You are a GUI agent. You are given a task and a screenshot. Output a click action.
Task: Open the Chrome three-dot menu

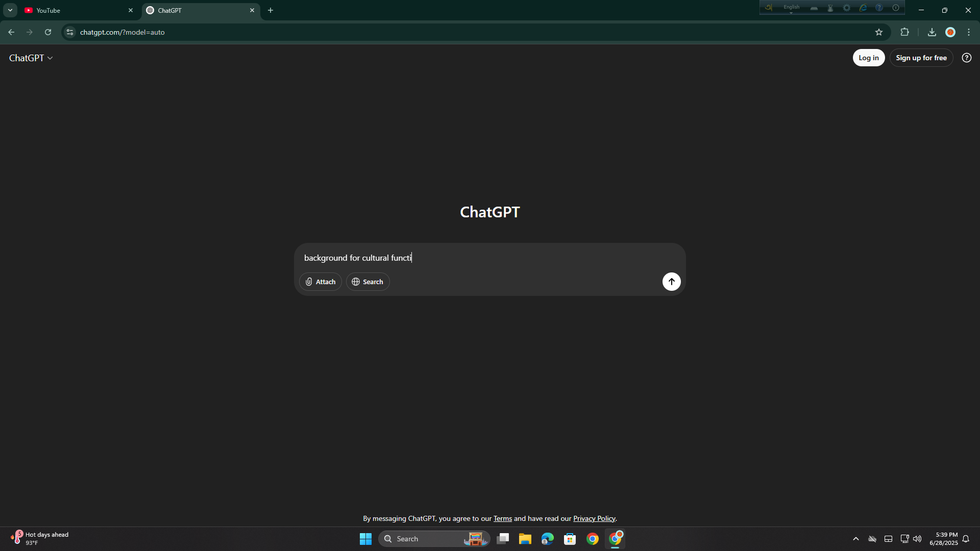tap(968, 32)
